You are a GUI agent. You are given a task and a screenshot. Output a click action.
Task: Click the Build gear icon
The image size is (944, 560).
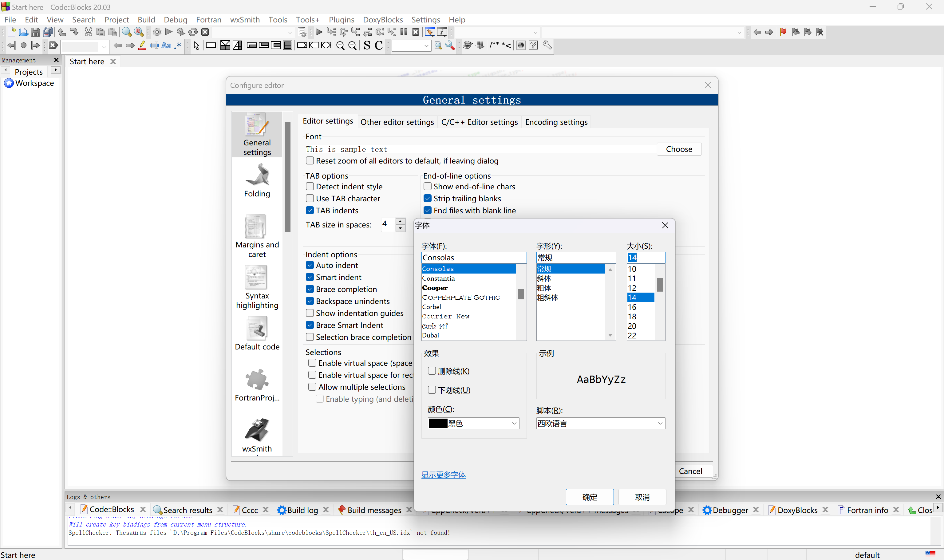coord(157,32)
